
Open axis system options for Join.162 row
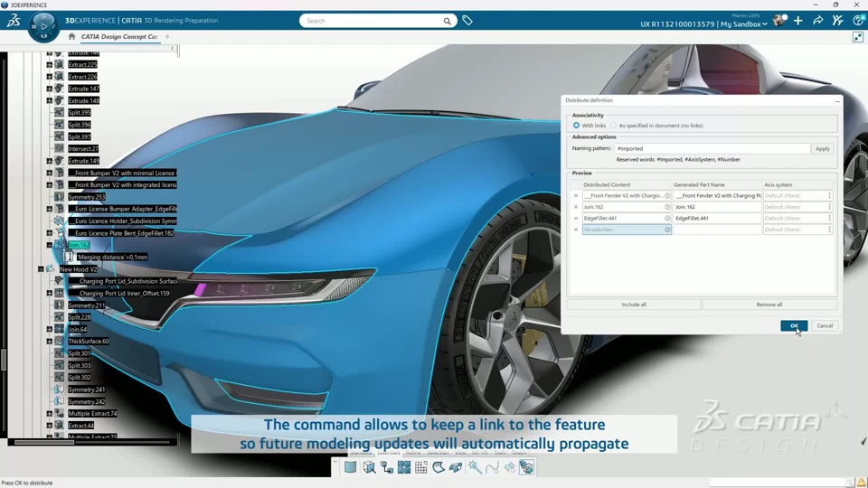pyautogui.click(x=829, y=207)
